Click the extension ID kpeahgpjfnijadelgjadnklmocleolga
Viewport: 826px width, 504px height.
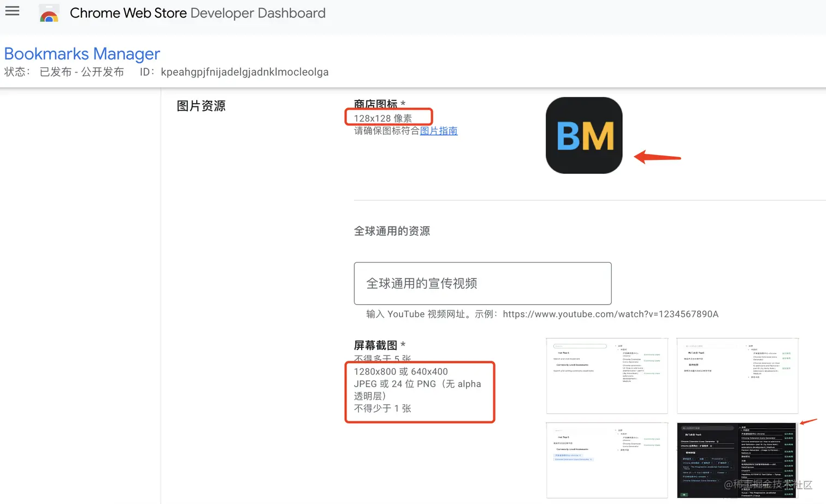pyautogui.click(x=245, y=72)
